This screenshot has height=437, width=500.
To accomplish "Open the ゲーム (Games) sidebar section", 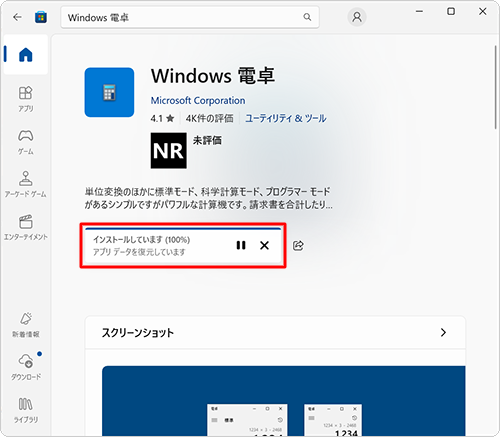I will tap(26, 142).
